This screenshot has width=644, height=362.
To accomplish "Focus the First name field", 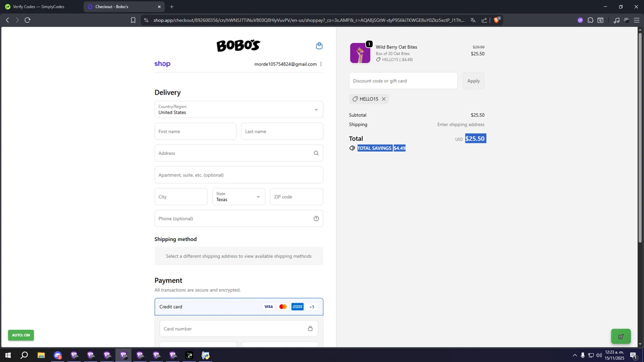I will [195, 131].
